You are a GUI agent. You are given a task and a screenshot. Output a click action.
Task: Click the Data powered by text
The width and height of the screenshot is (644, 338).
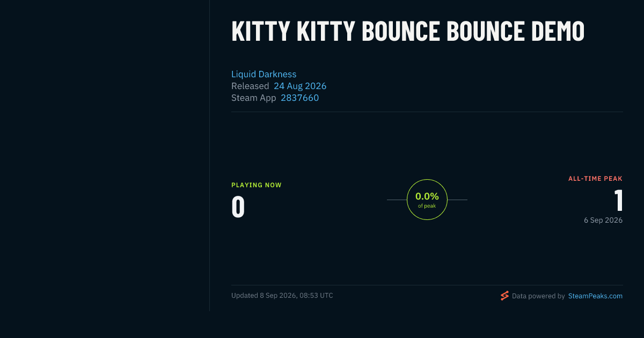[538, 296]
